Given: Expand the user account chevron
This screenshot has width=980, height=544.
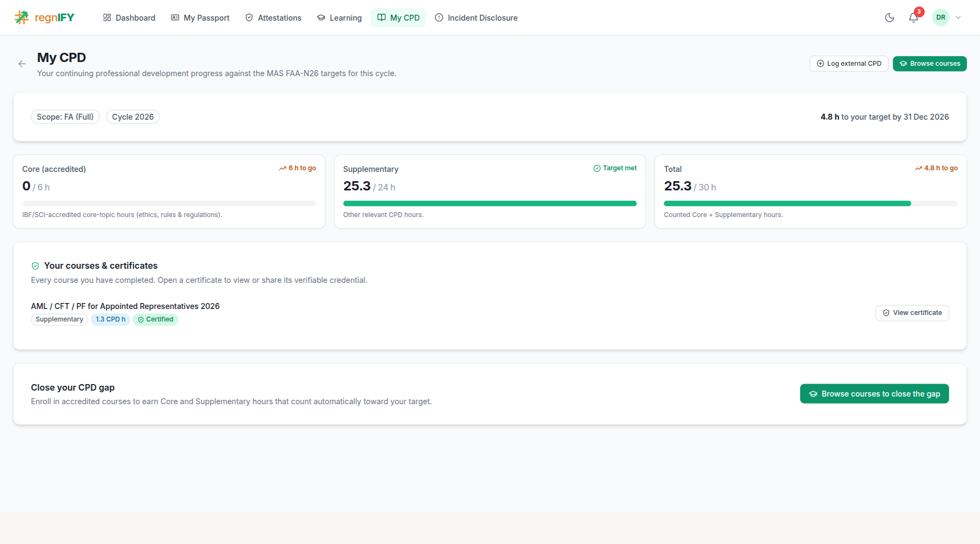Looking at the screenshot, I should 958,17.
